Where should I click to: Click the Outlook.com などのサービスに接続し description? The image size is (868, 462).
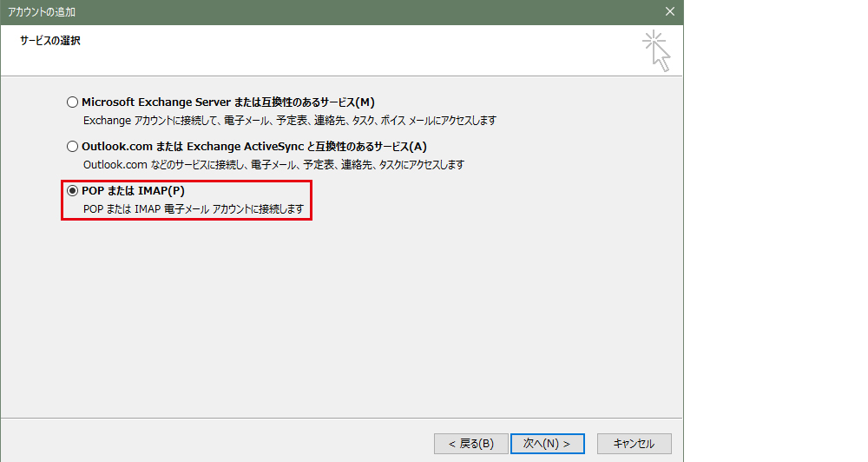(273, 164)
